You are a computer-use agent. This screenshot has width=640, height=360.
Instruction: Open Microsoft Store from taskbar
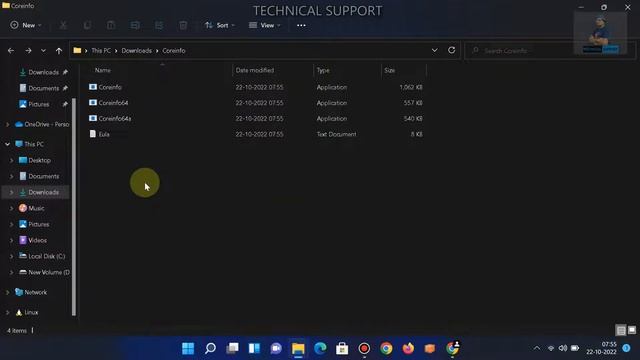pyautogui.click(x=342, y=348)
